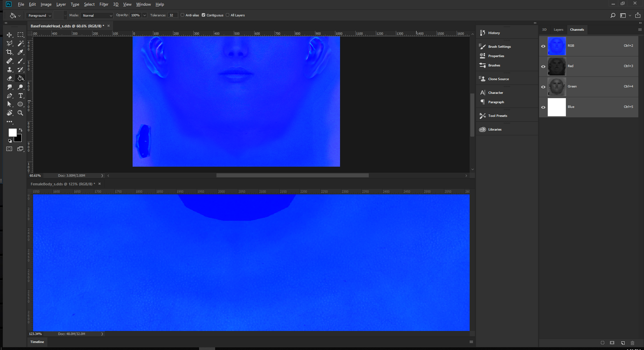Select the Move tool
Image resolution: width=644 pixels, height=350 pixels.
[x=10, y=35]
